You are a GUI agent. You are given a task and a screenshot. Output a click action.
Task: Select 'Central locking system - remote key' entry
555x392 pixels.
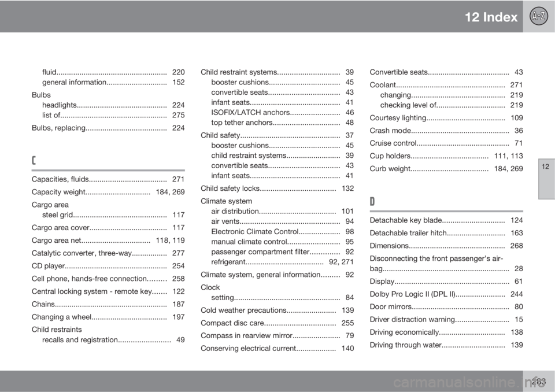pos(108,291)
